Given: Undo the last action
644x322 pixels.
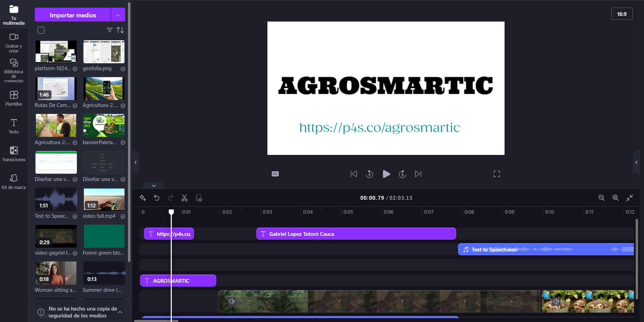Looking at the screenshot, I should coord(157,198).
